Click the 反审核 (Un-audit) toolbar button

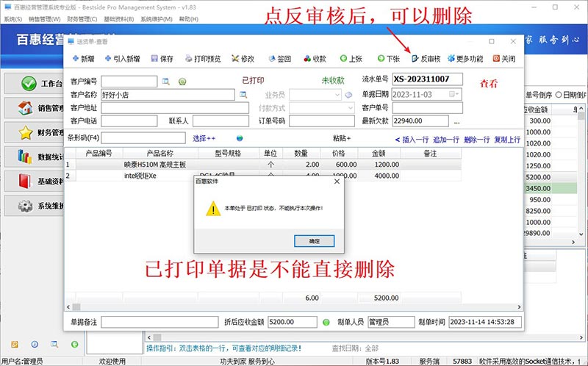pos(426,59)
